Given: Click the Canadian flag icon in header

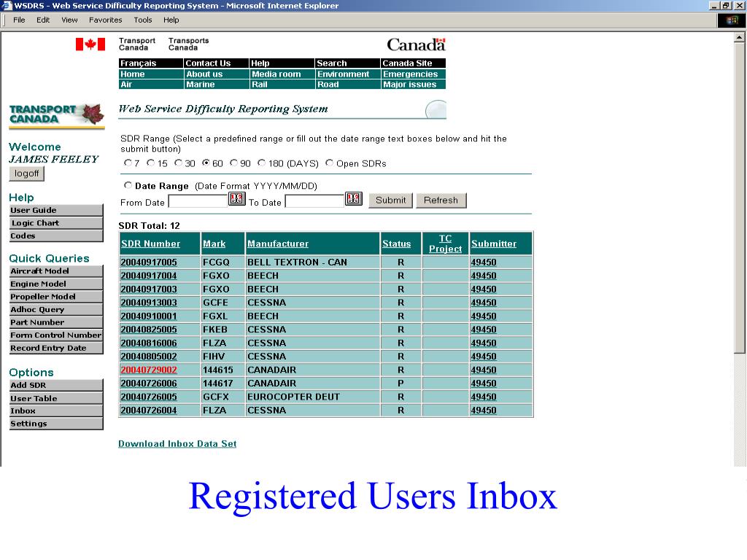Looking at the screenshot, I should (x=90, y=44).
